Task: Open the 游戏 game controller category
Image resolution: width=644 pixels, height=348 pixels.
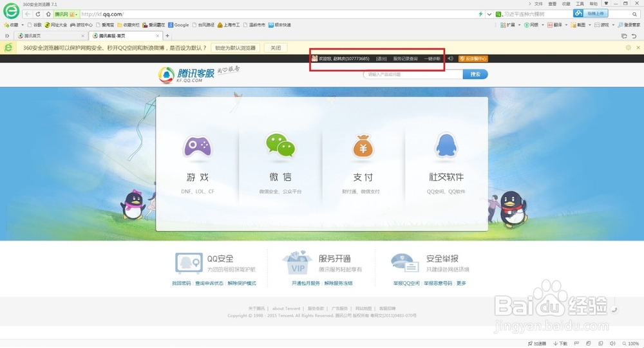Action: pos(198,147)
